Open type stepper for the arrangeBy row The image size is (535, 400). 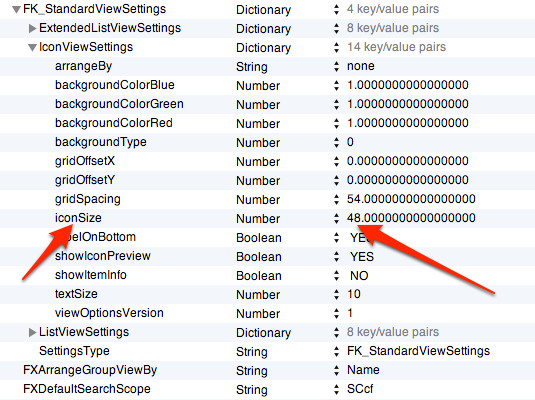(336, 67)
